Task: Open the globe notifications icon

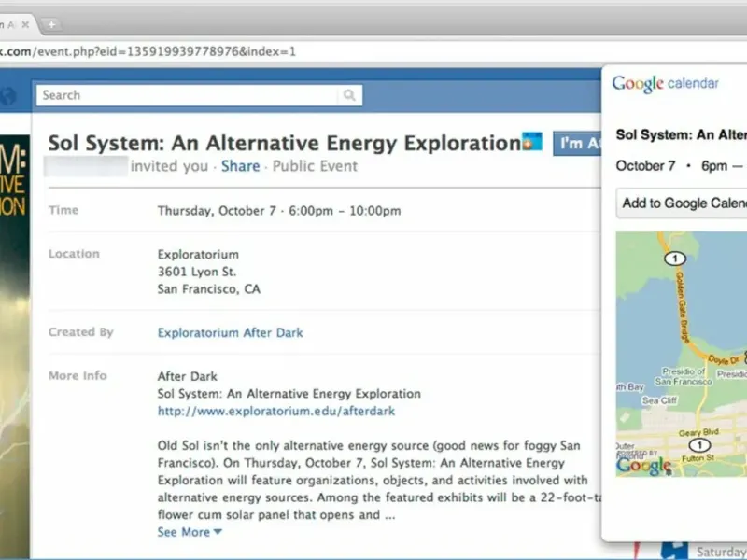Action: pyautogui.click(x=7, y=96)
